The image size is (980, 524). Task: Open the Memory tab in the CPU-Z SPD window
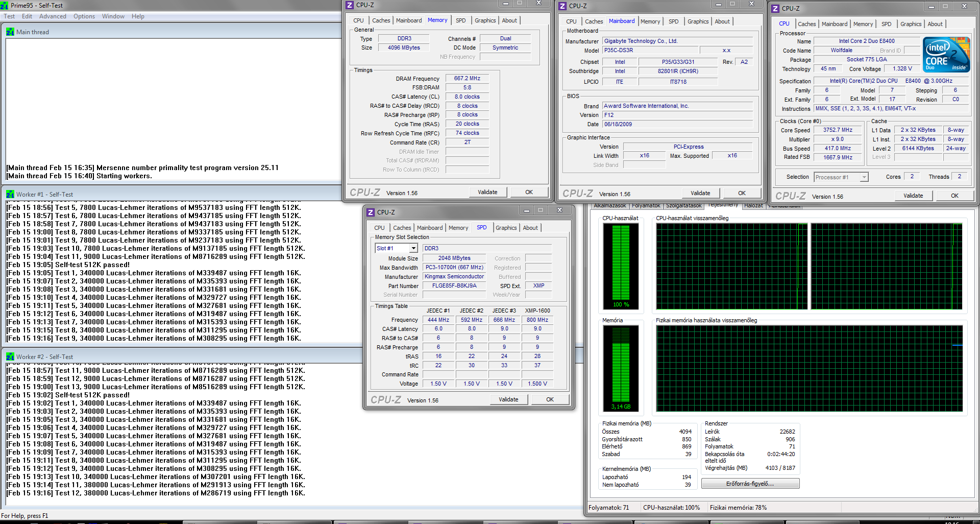click(x=458, y=228)
